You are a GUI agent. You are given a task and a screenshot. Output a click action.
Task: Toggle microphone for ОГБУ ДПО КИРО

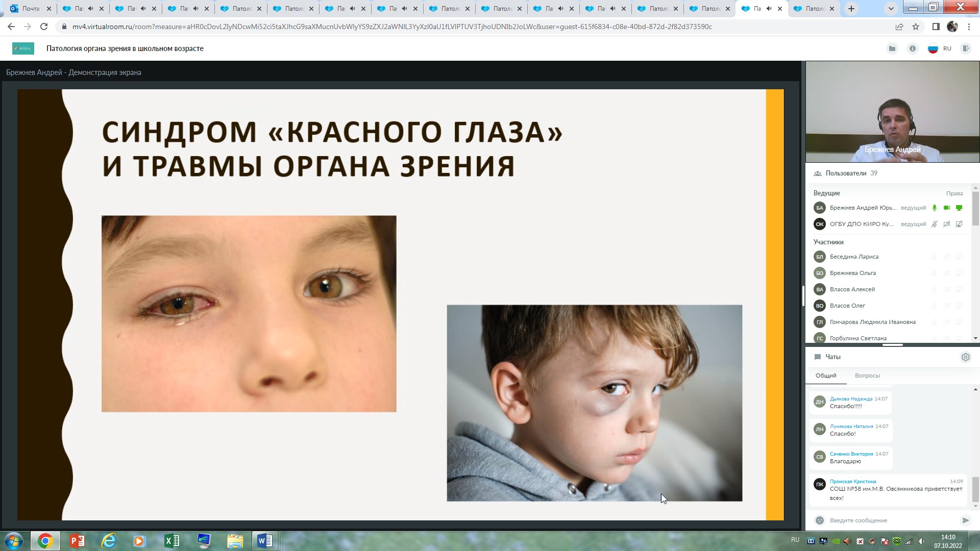(935, 224)
